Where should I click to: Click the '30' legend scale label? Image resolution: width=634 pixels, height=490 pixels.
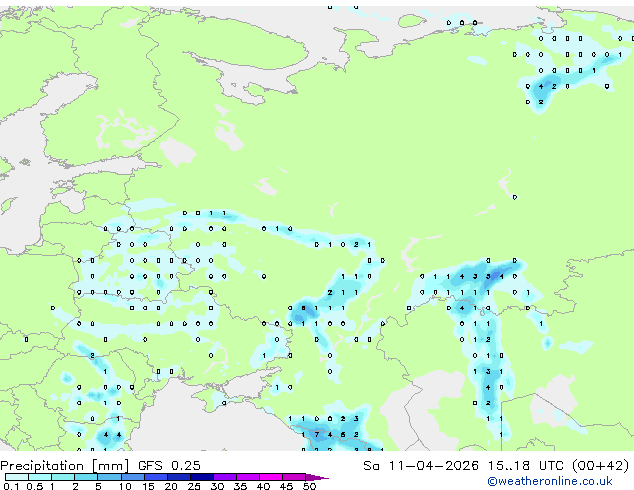[217, 486]
